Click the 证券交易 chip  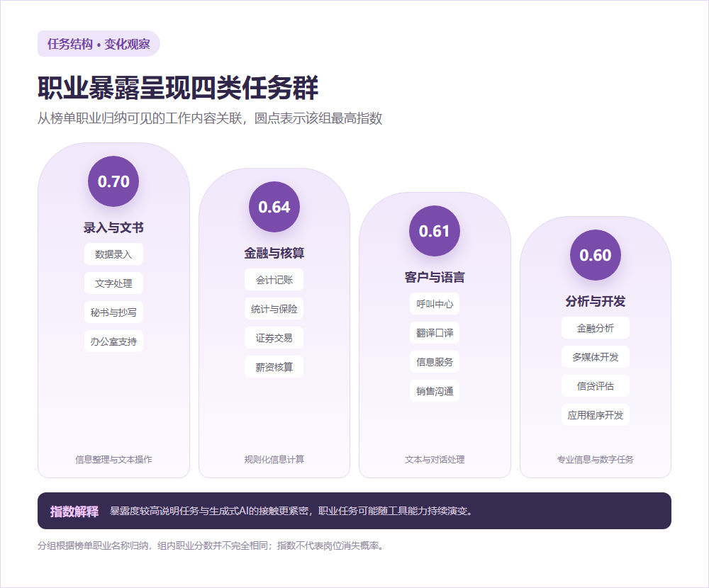click(x=274, y=338)
